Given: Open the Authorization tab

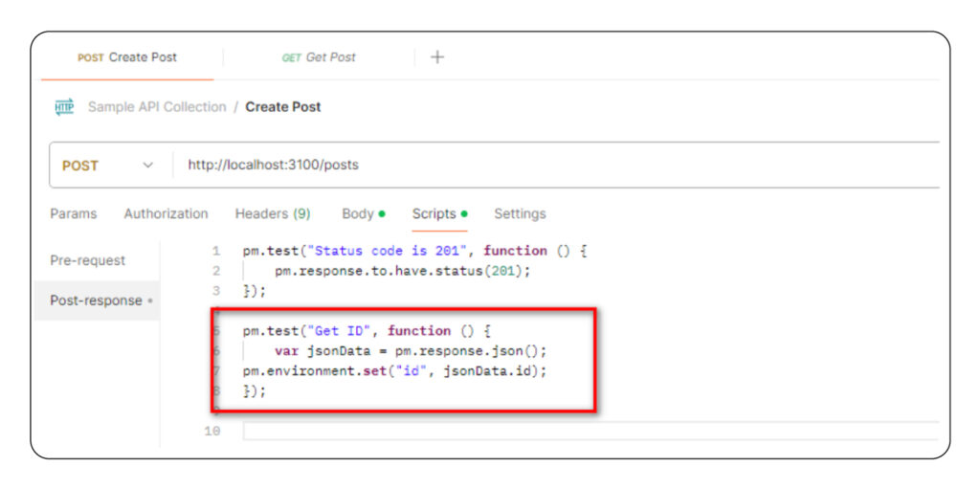Looking at the screenshot, I should pos(166,214).
